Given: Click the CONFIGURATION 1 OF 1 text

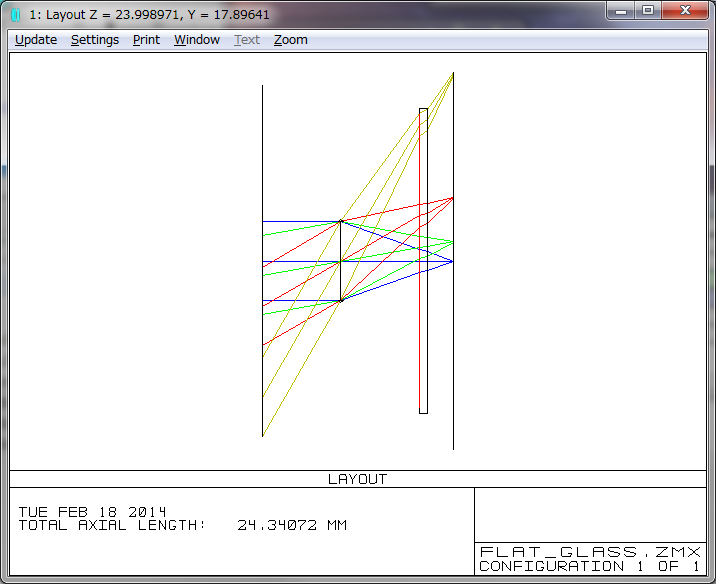Looking at the screenshot, I should pos(590,566).
